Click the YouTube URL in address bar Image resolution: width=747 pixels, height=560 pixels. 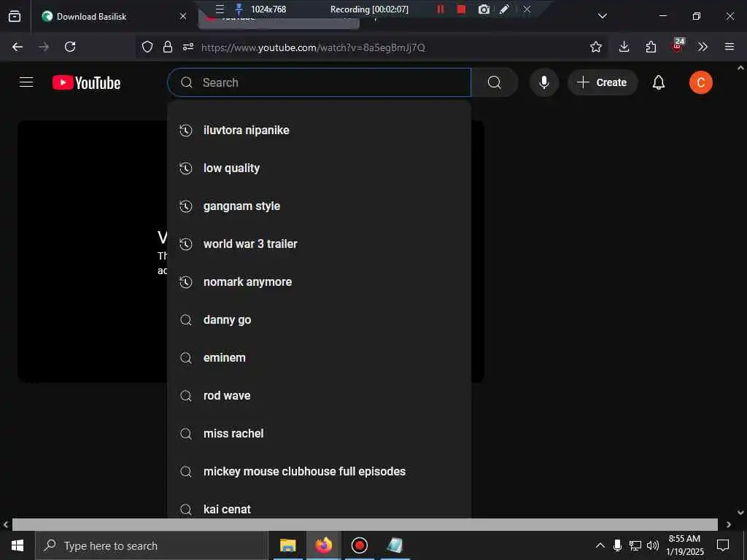313,47
